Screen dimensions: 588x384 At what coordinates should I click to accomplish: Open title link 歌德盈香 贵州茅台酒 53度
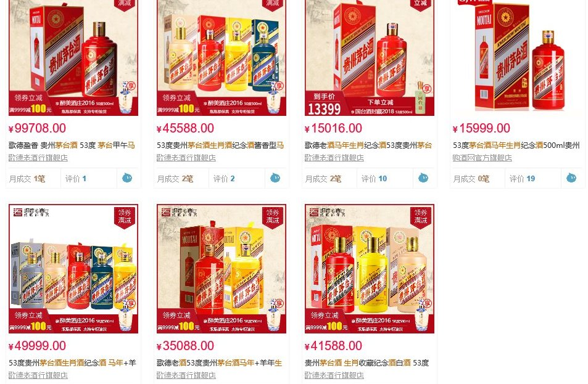coord(72,145)
